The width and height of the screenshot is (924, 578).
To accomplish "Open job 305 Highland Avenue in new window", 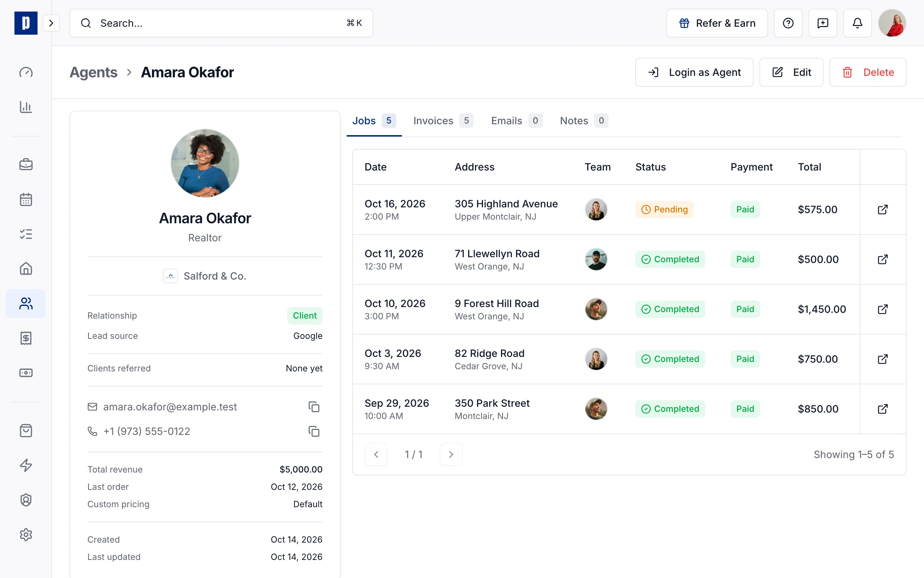I will pyautogui.click(x=883, y=210).
